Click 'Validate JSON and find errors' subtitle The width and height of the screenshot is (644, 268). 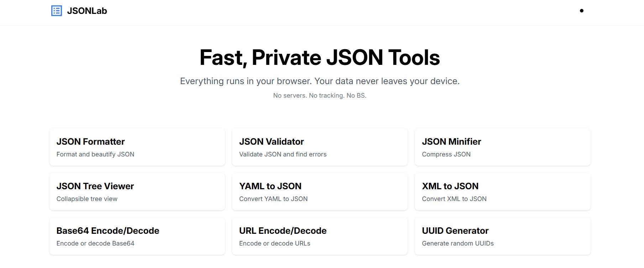click(283, 154)
